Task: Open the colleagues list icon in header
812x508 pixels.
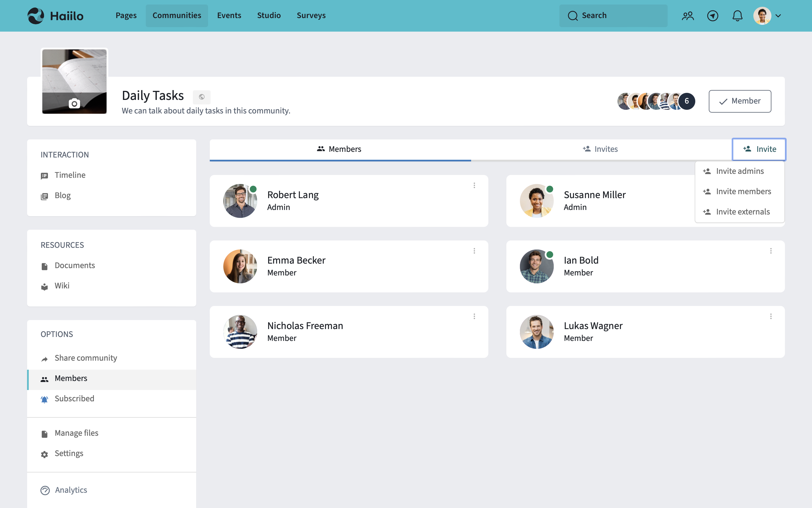Action: (x=687, y=16)
